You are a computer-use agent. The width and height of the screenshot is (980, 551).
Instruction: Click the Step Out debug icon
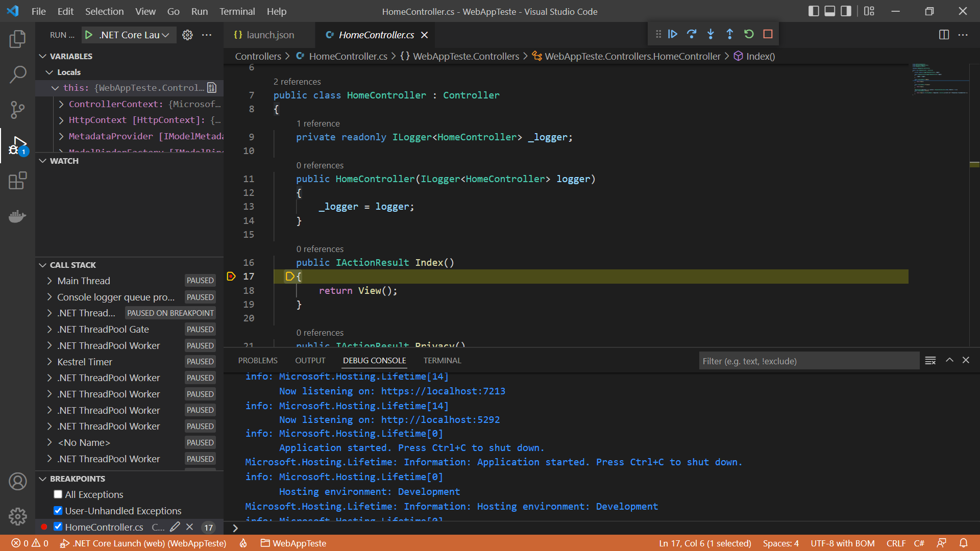729,34
